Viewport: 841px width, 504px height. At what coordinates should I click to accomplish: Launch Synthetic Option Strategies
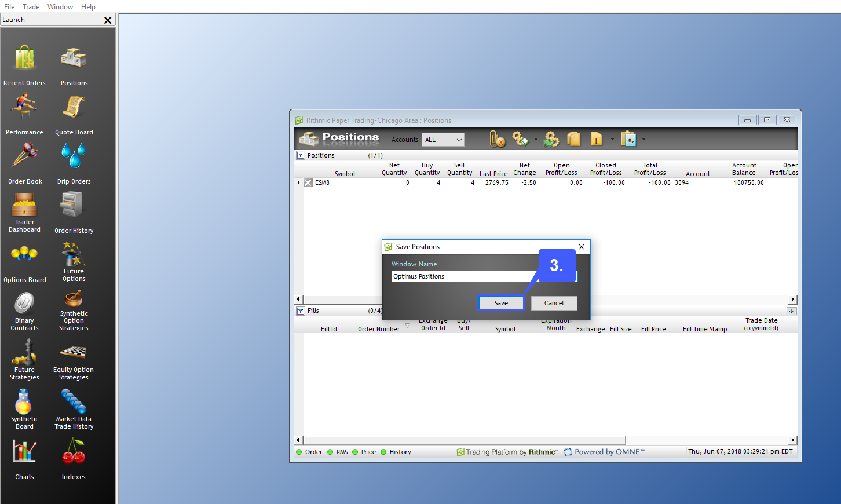74,311
